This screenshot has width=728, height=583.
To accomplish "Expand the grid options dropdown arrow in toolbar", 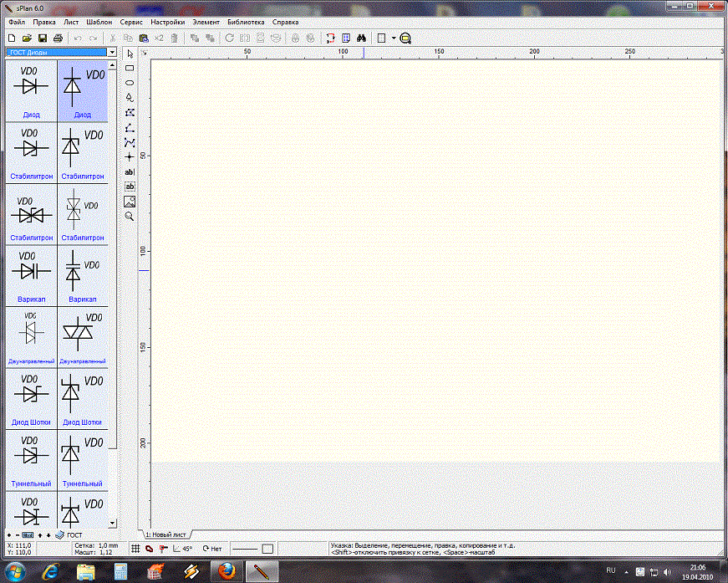I will 393,38.
